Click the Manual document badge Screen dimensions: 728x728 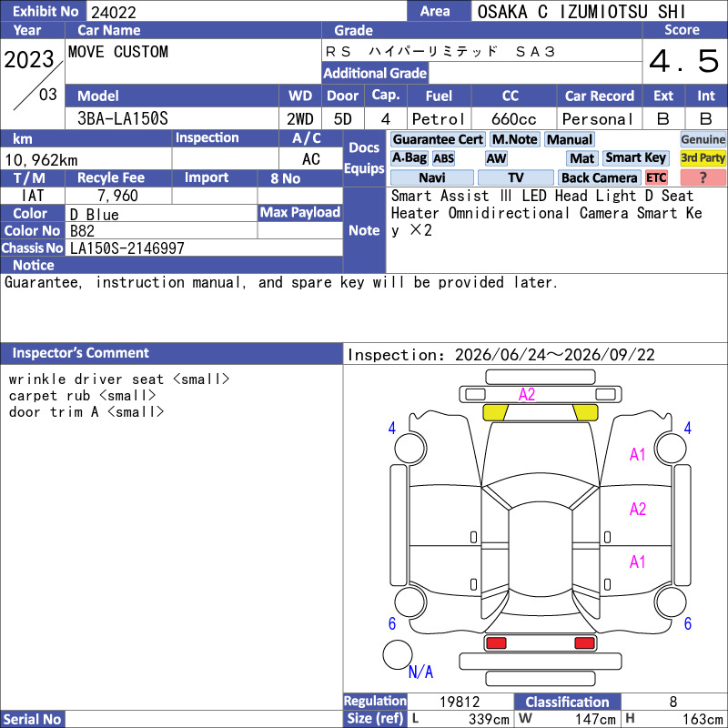pyautogui.click(x=570, y=139)
